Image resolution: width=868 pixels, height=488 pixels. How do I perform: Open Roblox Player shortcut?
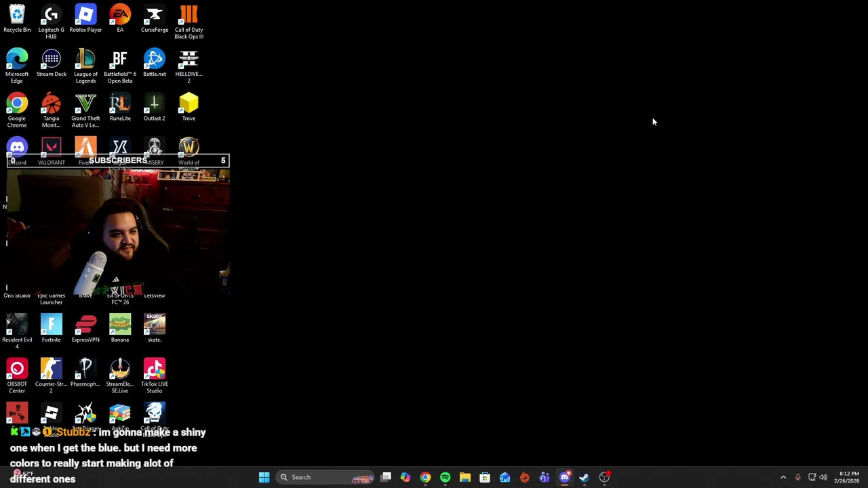pyautogui.click(x=85, y=19)
